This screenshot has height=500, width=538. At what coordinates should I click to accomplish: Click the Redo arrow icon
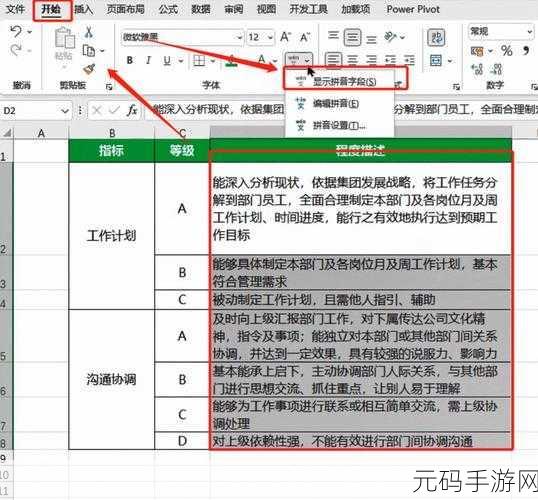(x=16, y=50)
